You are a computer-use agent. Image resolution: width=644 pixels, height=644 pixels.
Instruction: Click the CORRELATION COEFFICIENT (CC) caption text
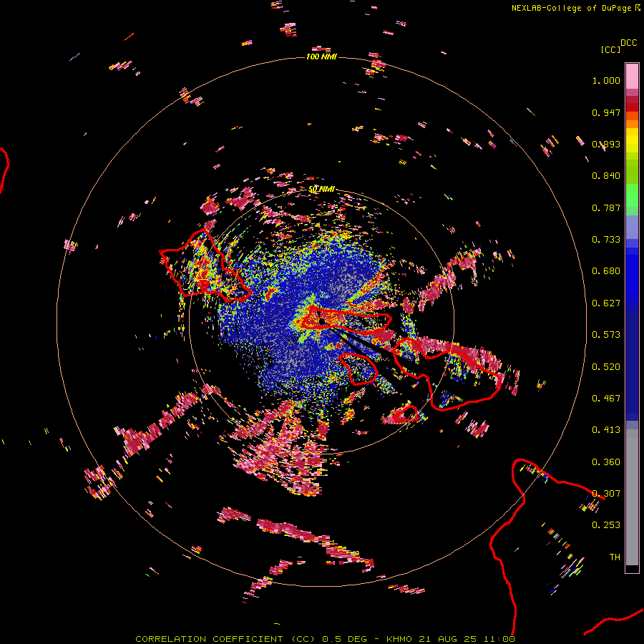pos(225,639)
